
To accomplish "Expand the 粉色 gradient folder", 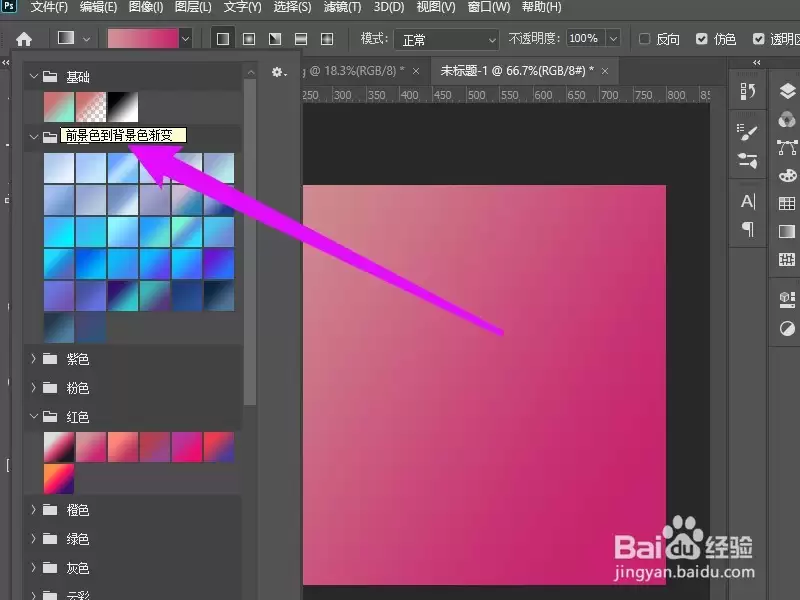I will tap(34, 388).
